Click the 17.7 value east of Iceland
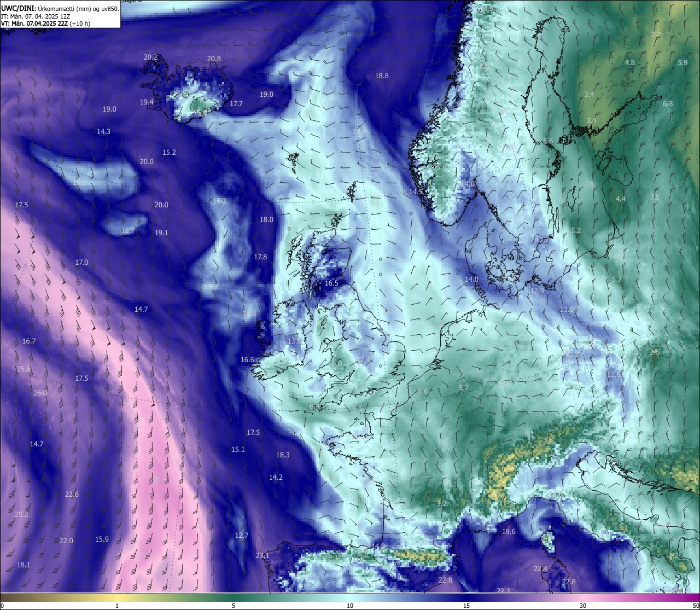Image resolution: width=700 pixels, height=610 pixels. 236,104
